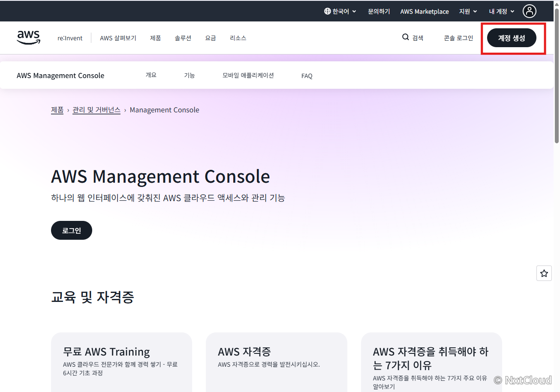Viewport: 560px width, 392px height.
Task: Open the 자격증 7가지 이유 card
Action: pyautogui.click(x=431, y=362)
